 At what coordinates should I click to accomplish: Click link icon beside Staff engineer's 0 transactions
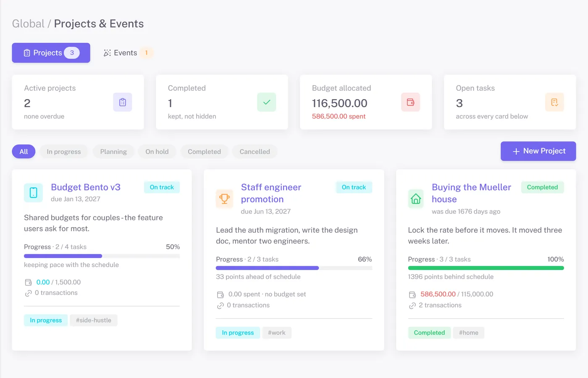pos(220,305)
